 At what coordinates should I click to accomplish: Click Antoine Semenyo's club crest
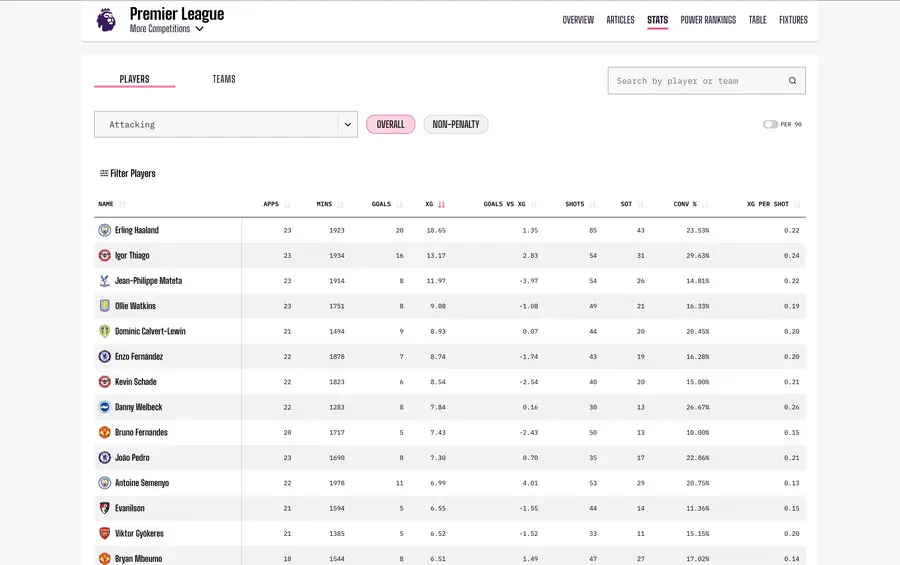coord(104,483)
